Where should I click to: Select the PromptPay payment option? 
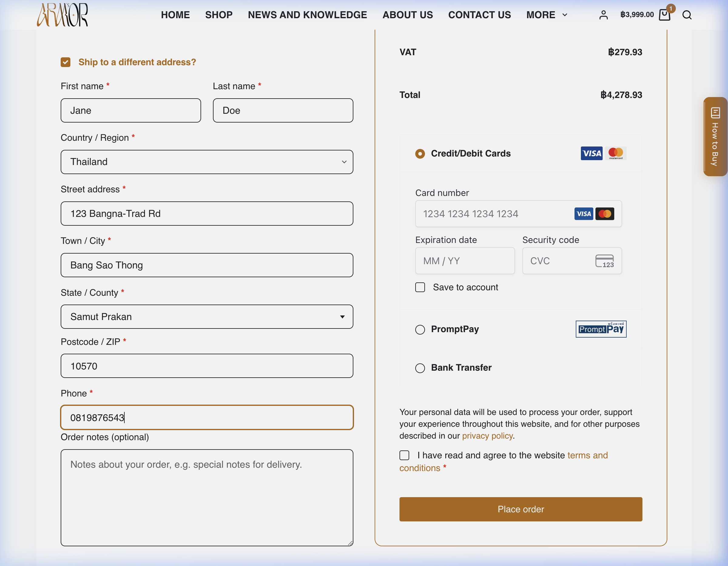pyautogui.click(x=420, y=330)
